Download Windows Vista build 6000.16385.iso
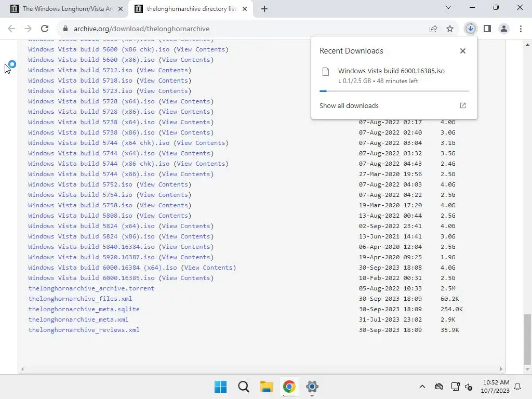This screenshot has height=399, width=532. (x=91, y=278)
